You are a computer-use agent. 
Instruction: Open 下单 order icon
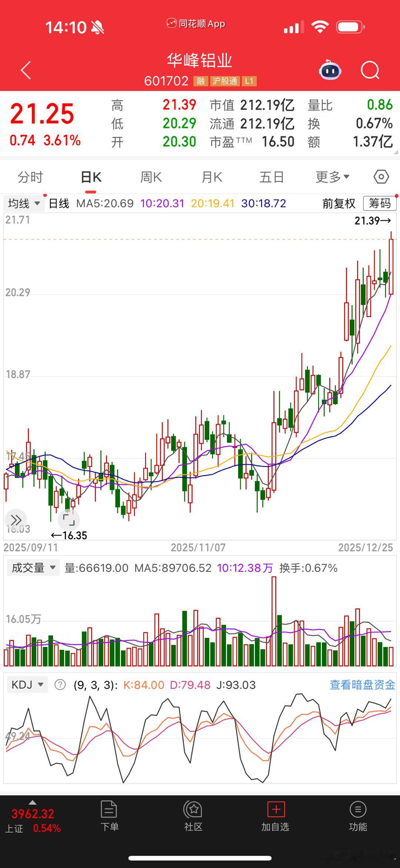click(x=109, y=816)
